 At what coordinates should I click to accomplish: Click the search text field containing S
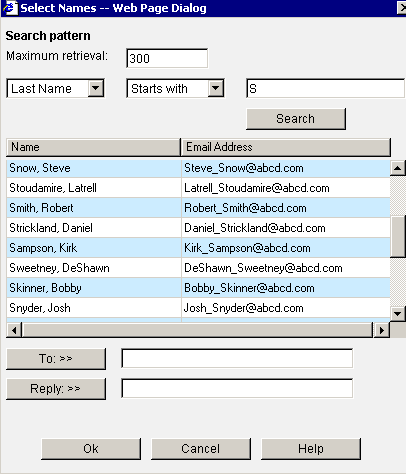pyautogui.click(x=326, y=88)
